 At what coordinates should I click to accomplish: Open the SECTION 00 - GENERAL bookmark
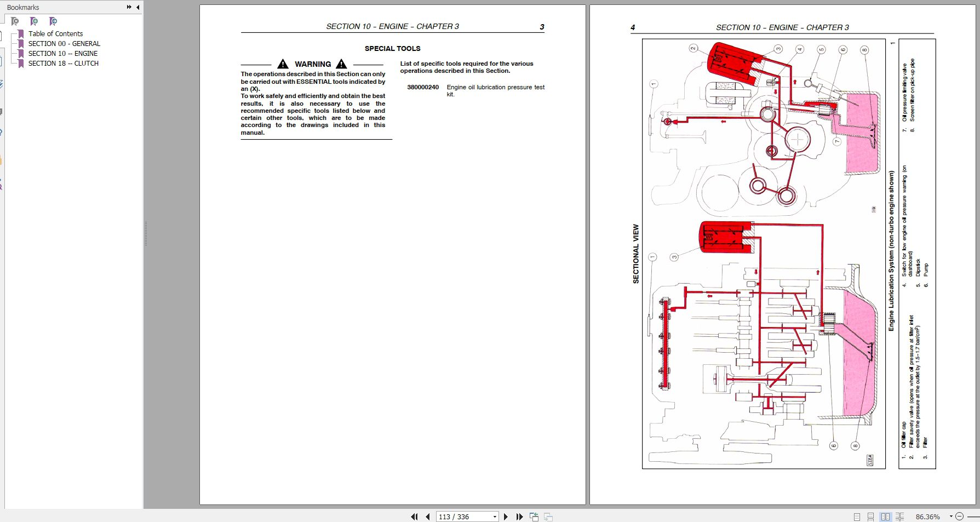click(x=64, y=43)
